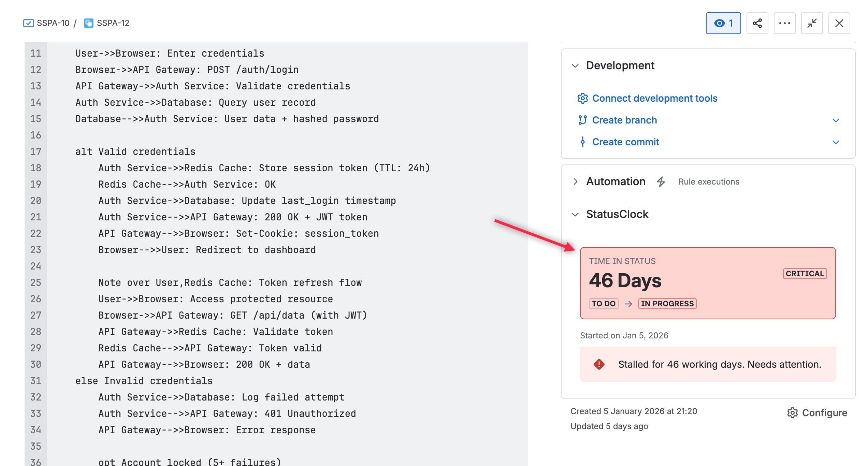This screenshot has width=868, height=466.
Task: Click the share issue icon
Action: pyautogui.click(x=757, y=23)
